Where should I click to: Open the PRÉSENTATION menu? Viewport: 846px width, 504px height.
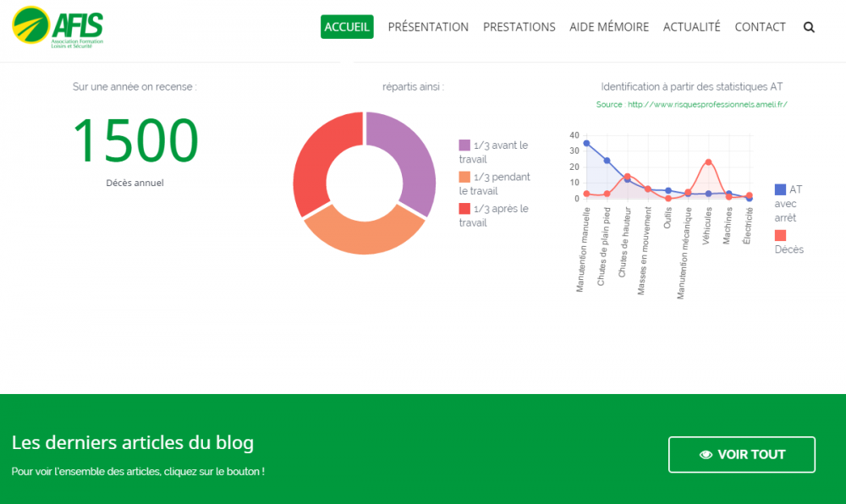(428, 27)
